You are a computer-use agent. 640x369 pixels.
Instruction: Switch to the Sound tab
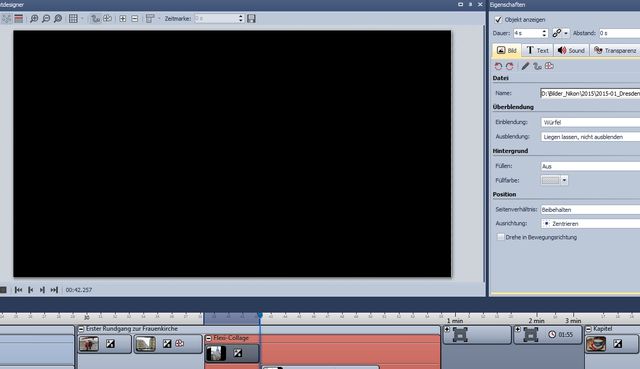point(571,50)
